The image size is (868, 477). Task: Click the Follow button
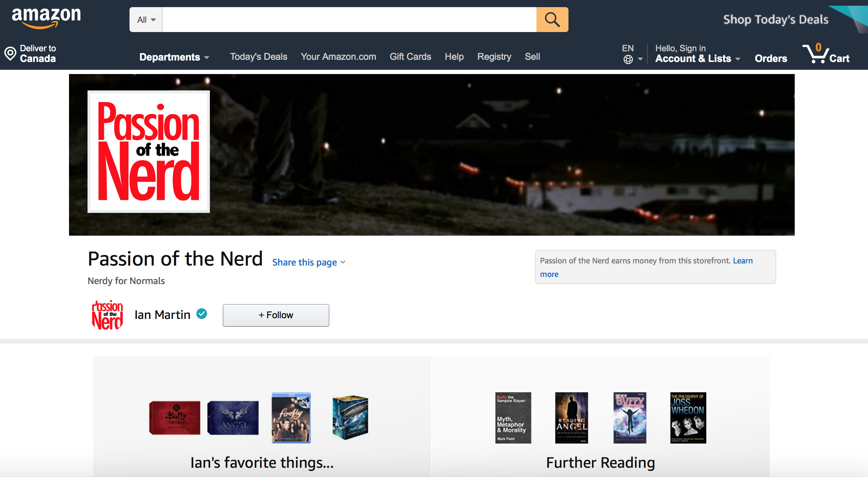276,315
